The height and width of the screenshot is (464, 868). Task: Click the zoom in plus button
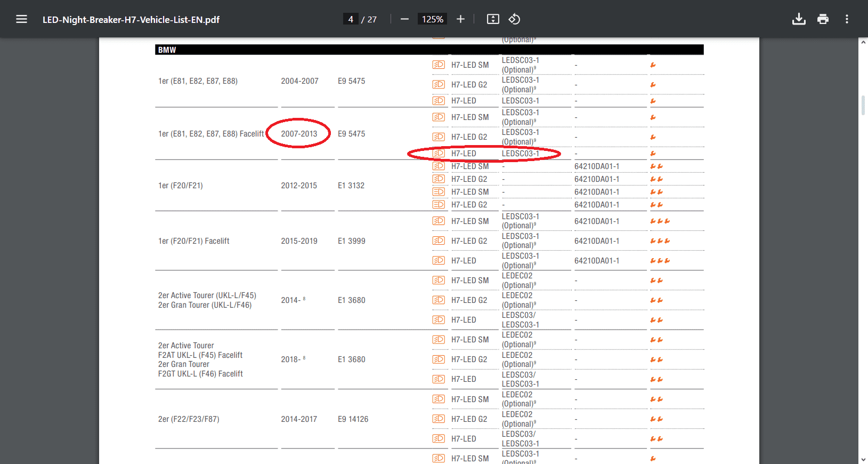tap(460, 19)
